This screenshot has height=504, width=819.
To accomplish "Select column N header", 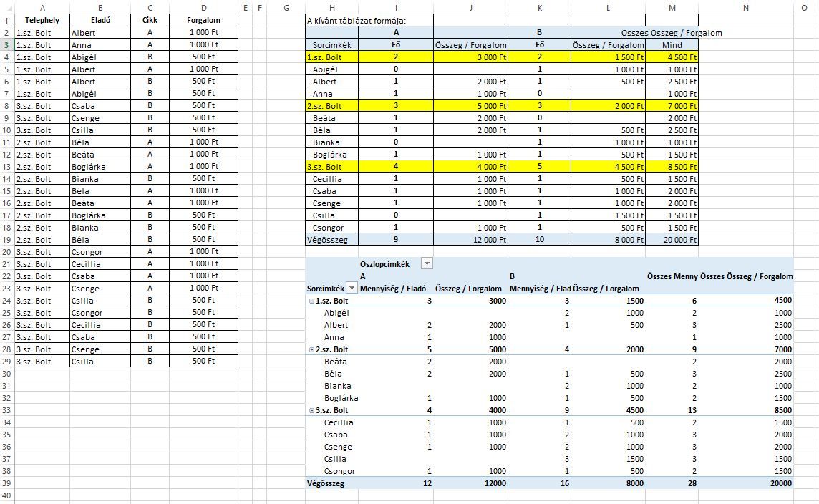I will click(746, 8).
